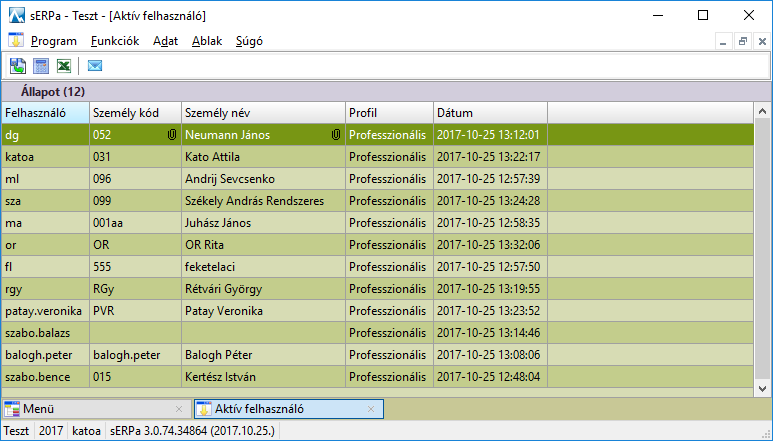This screenshot has height=441, width=773.
Task: Close the Aktív felhasználó tab
Action: click(371, 409)
